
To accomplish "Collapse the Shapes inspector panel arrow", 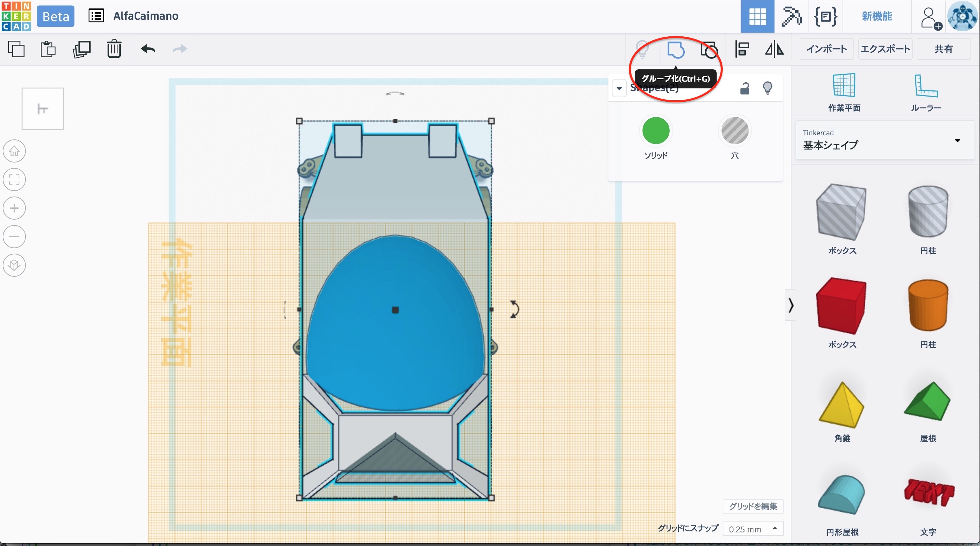I will point(619,89).
